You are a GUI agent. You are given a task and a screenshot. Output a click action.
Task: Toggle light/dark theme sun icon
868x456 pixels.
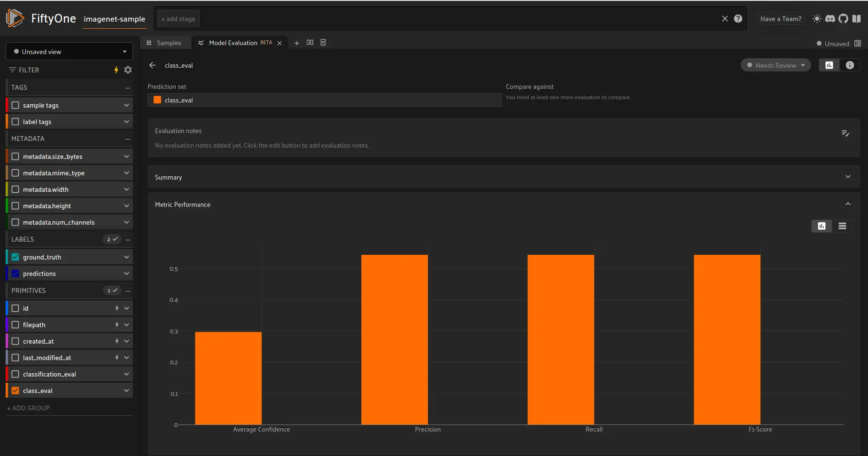tap(817, 19)
